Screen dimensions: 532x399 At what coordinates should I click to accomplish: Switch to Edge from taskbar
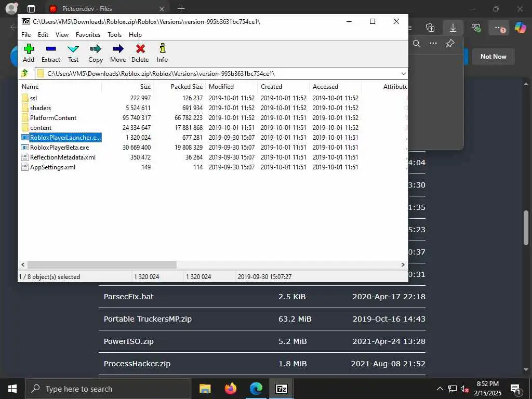click(256, 389)
